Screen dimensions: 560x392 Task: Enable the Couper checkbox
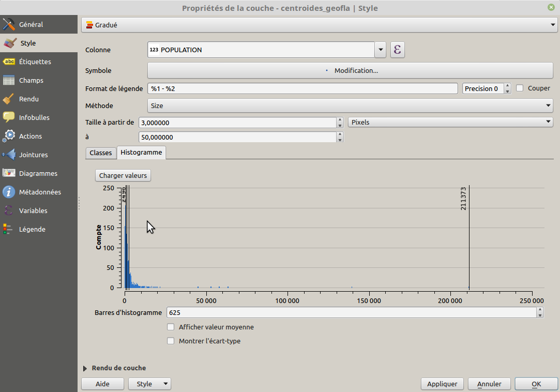[x=520, y=88]
